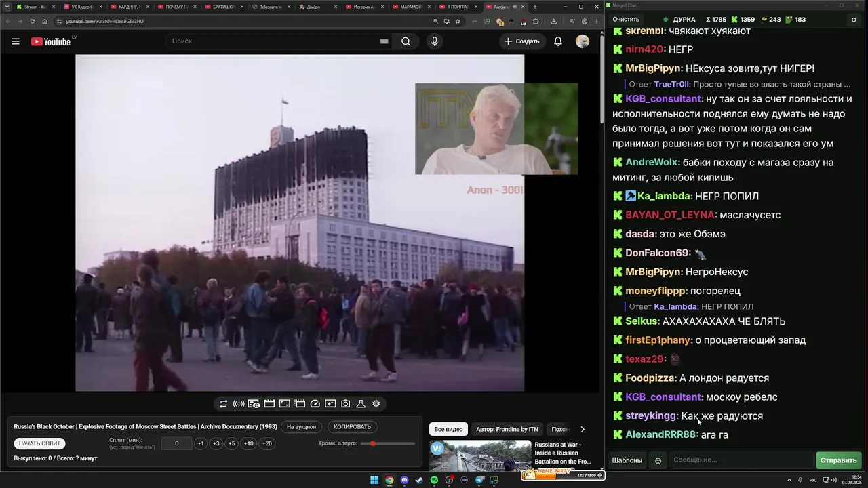Viewport: 868px width, 488px height.
Task: Add +1 minute to split
Action: point(200,443)
